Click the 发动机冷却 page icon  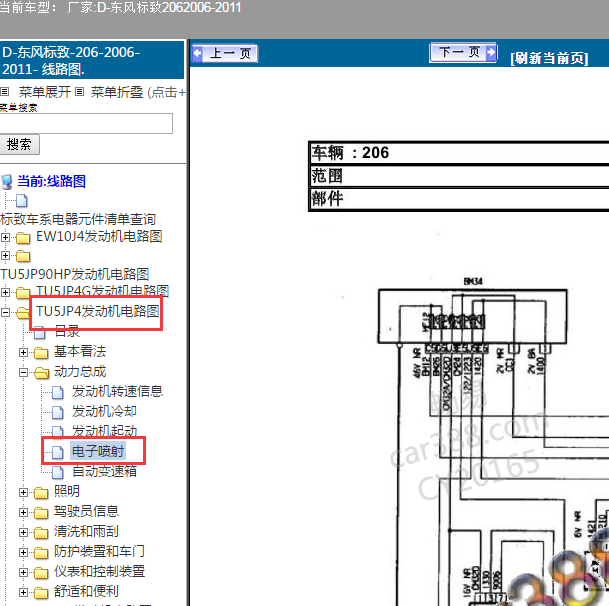click(58, 412)
